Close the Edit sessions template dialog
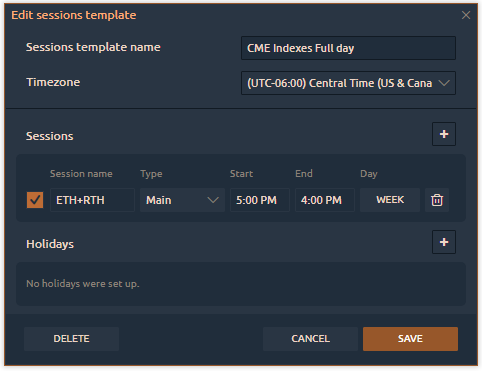This screenshot has width=482, height=371. (466, 15)
